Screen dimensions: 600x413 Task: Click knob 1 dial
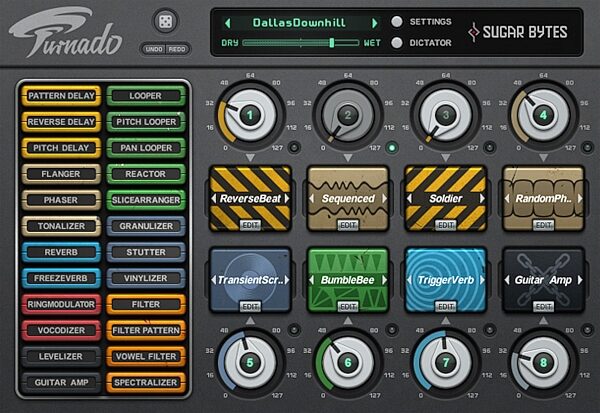coord(250,115)
